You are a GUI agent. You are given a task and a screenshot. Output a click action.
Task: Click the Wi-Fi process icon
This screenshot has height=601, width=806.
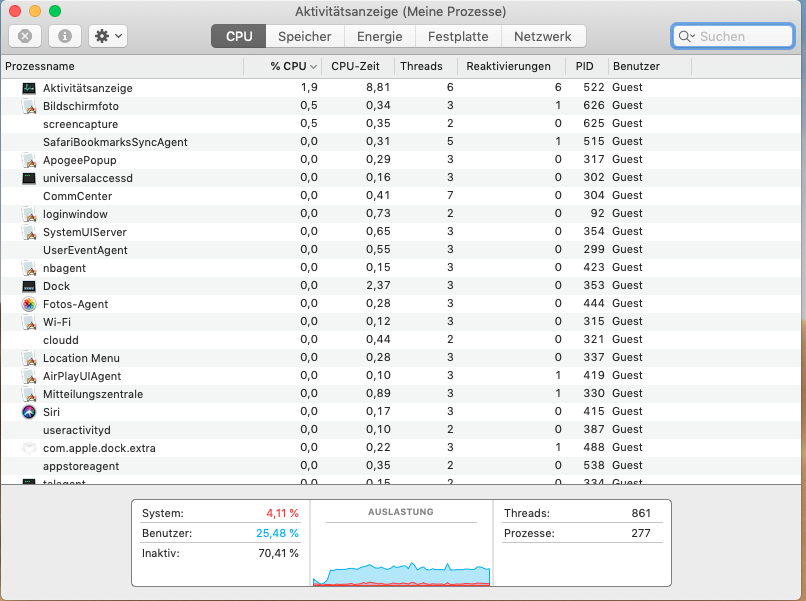[x=29, y=322]
